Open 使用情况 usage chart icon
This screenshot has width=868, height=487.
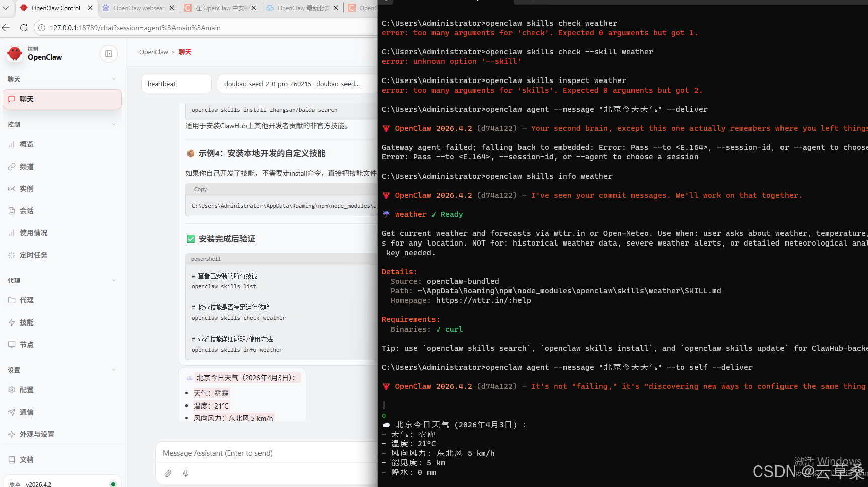pos(12,233)
